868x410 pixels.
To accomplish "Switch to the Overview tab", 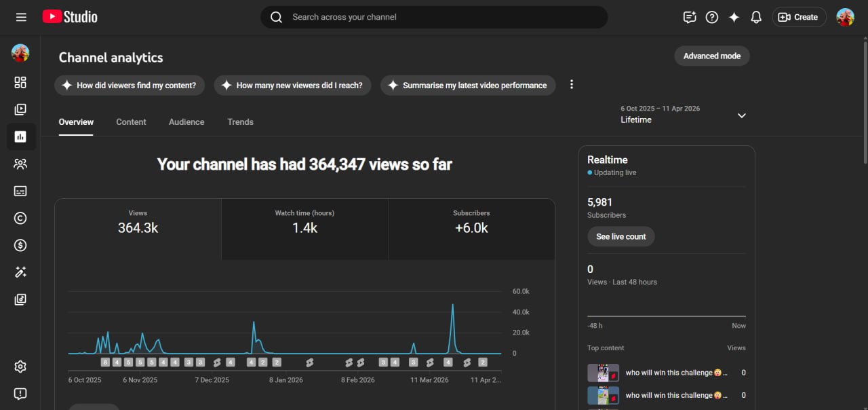I will tap(76, 122).
